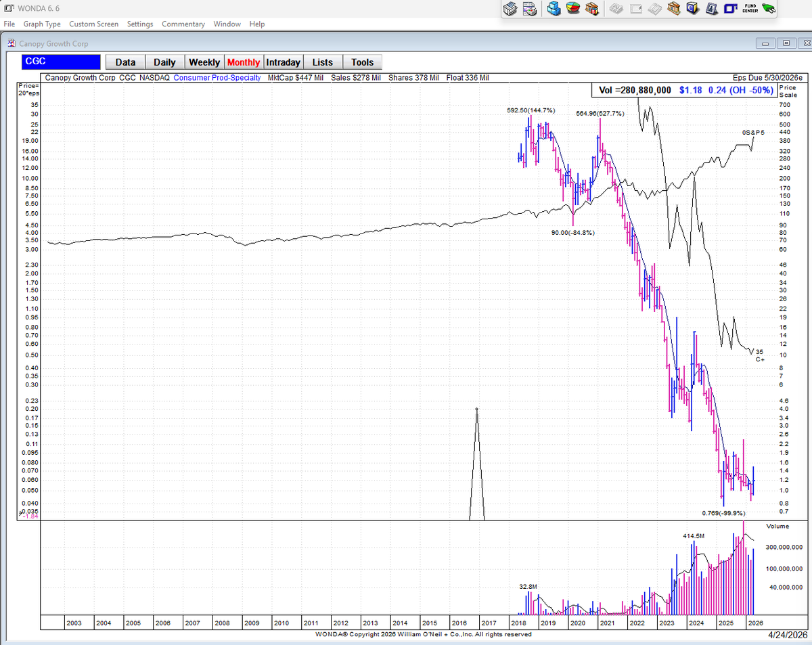The image size is (812, 645).
Task: Click the Price=20*eps scale header
Action: [x=28, y=91]
